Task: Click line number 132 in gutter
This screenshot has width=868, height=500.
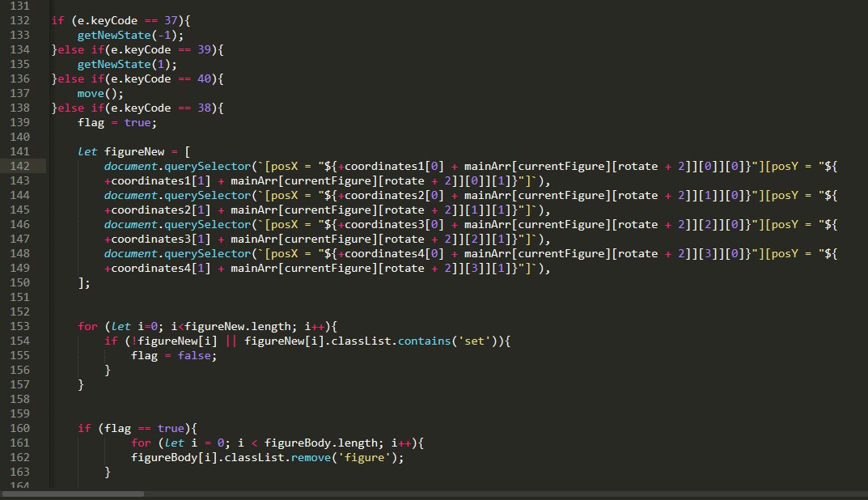Action: (x=19, y=20)
